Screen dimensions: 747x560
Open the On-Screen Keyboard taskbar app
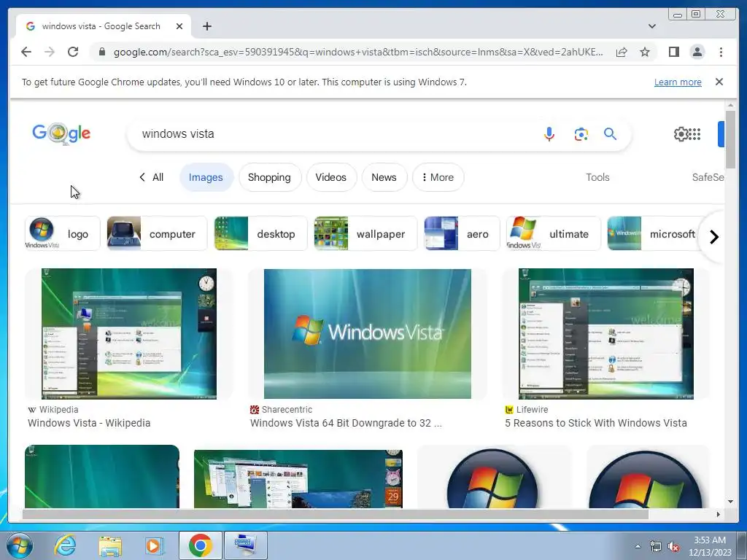pyautogui.click(x=245, y=545)
